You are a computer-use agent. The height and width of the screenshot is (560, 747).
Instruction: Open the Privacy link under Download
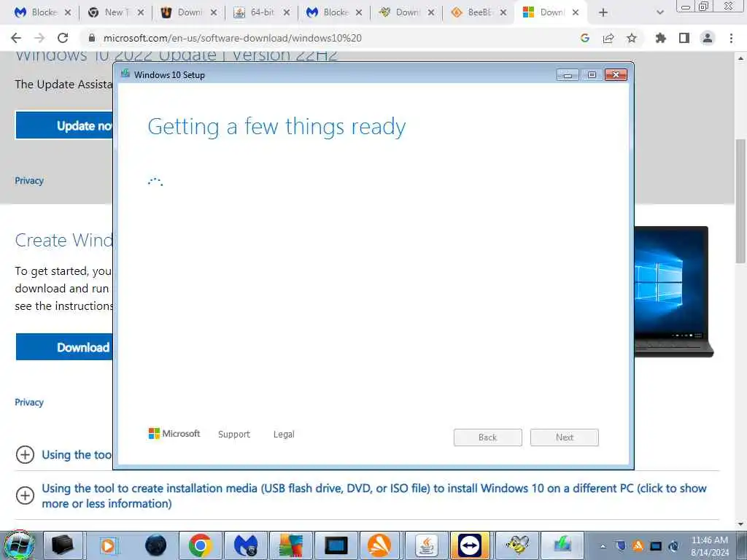(x=29, y=402)
